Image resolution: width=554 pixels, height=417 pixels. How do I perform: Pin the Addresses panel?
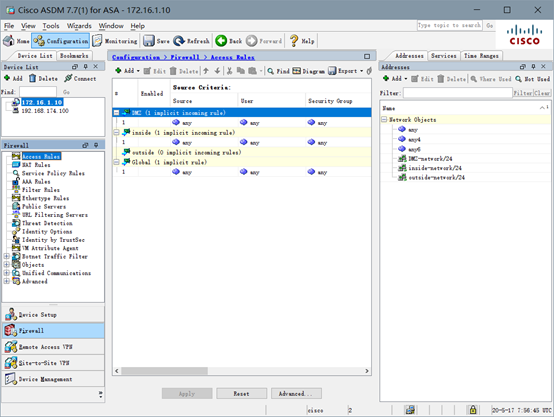tap(534, 66)
